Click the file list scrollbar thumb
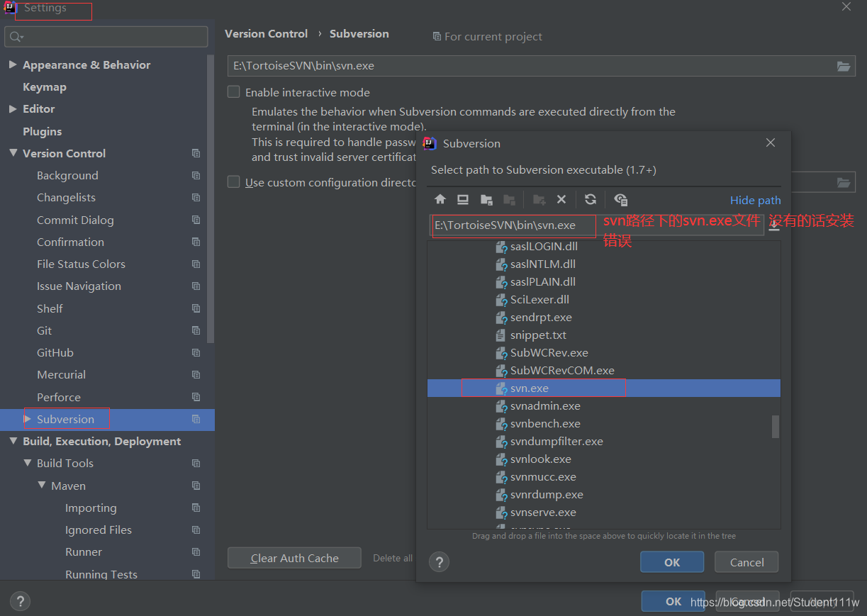The width and height of the screenshot is (867, 616). (776, 426)
